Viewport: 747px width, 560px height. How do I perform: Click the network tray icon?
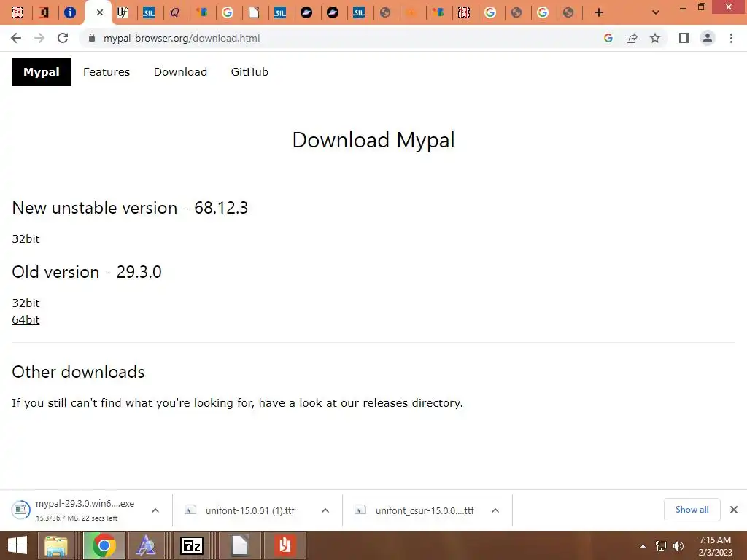pyautogui.click(x=661, y=546)
